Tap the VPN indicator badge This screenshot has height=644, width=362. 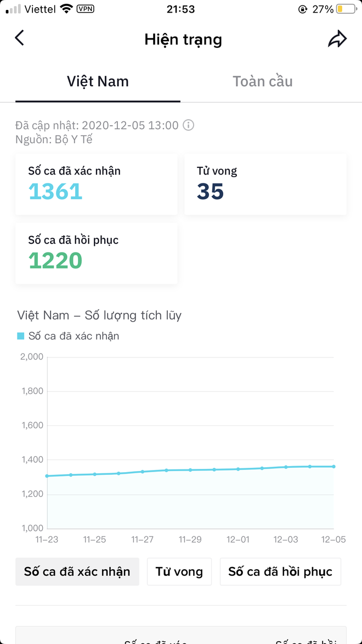pyautogui.click(x=86, y=9)
